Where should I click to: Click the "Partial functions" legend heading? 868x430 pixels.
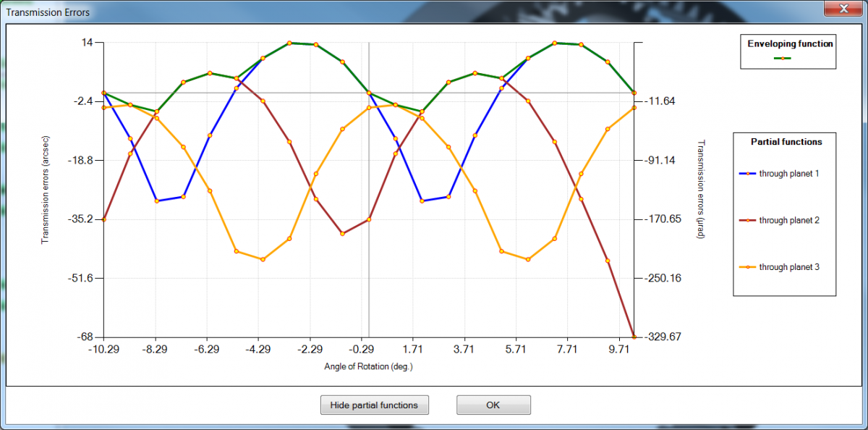(x=786, y=142)
